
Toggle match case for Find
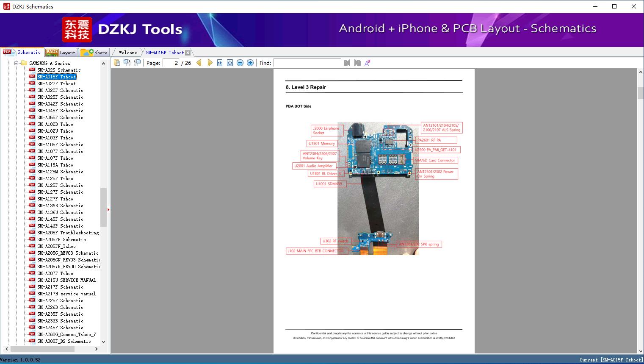pos(368,63)
